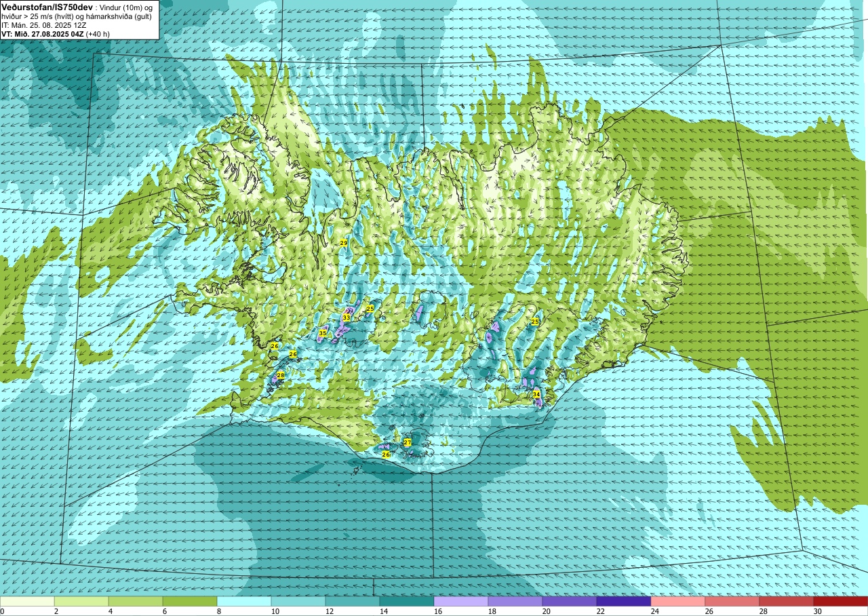Click the gust label 25 beside the 33 label
This screenshot has width=868, height=616.
click(370, 309)
